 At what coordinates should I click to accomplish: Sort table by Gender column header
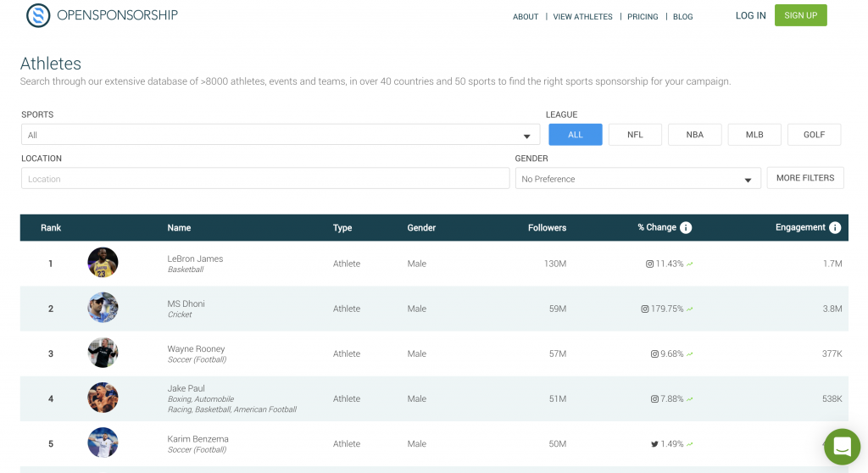tap(421, 228)
